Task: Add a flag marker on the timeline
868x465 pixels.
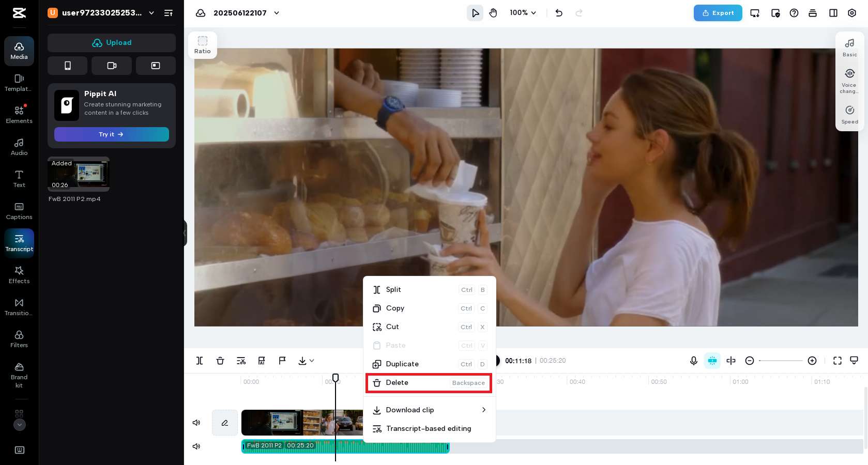Action: (282, 361)
